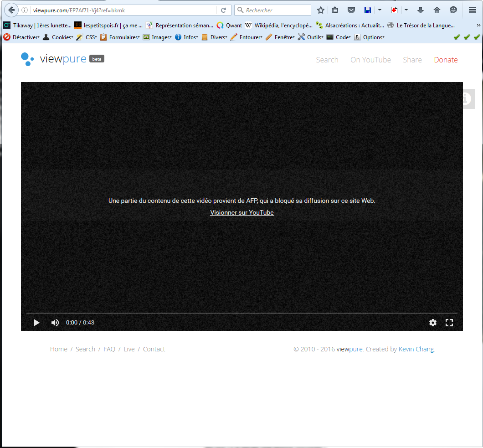
Task: Enter fullscreen mode in the video player
Action: [449, 323]
